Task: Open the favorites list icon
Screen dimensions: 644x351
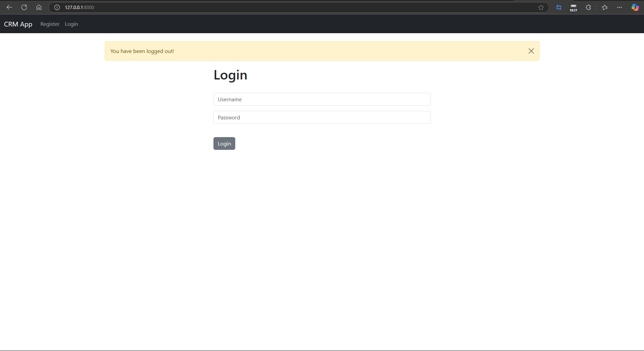Action: [x=605, y=7]
